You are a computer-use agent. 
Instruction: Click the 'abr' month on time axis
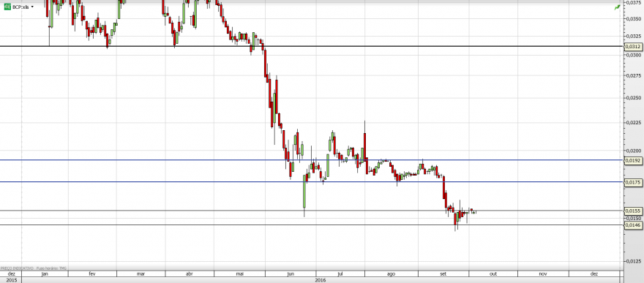pyautogui.click(x=190, y=273)
